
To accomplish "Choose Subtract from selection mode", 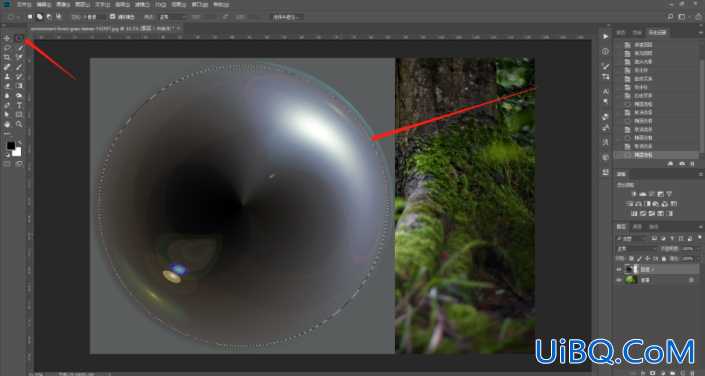I will point(49,17).
